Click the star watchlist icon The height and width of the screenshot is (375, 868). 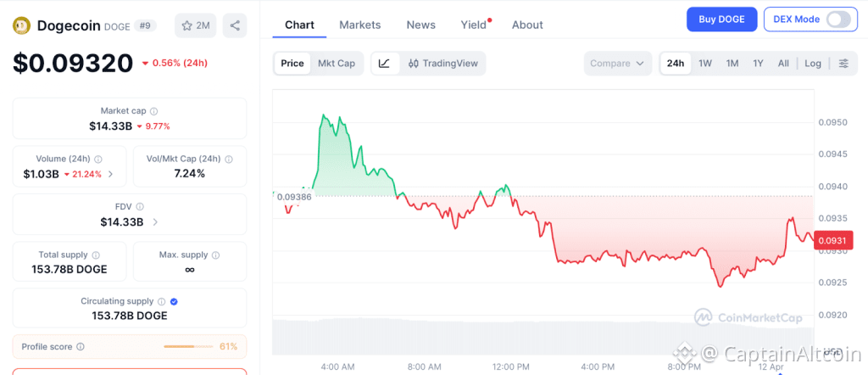[x=187, y=25]
